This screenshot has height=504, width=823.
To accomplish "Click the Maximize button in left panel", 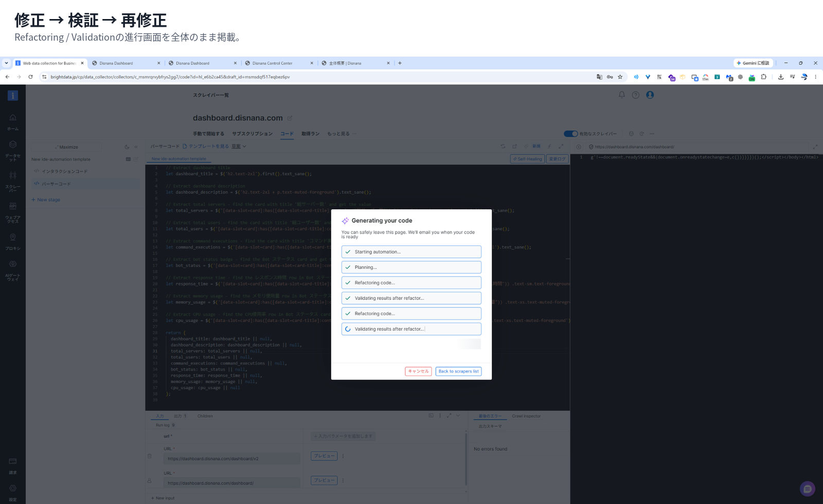I will pyautogui.click(x=67, y=147).
